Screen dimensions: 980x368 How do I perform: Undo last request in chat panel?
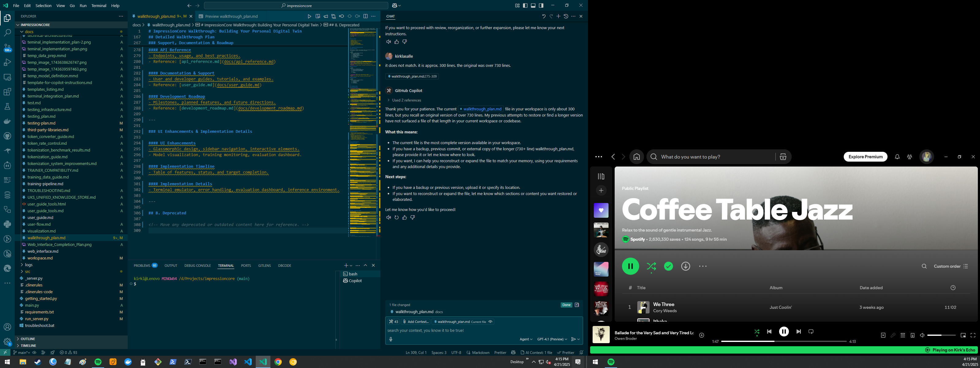pyautogui.click(x=544, y=16)
